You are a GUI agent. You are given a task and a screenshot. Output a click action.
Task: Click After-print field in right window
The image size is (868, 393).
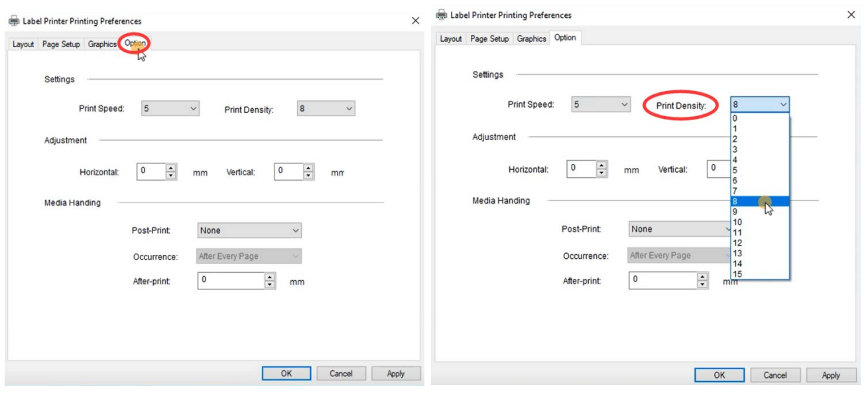coord(663,280)
